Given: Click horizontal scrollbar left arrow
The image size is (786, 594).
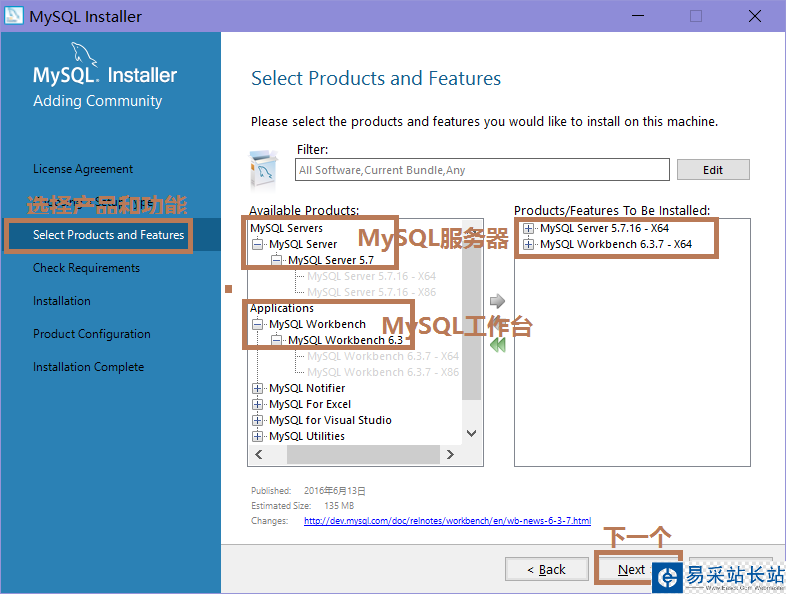Looking at the screenshot, I should pyautogui.click(x=259, y=455).
